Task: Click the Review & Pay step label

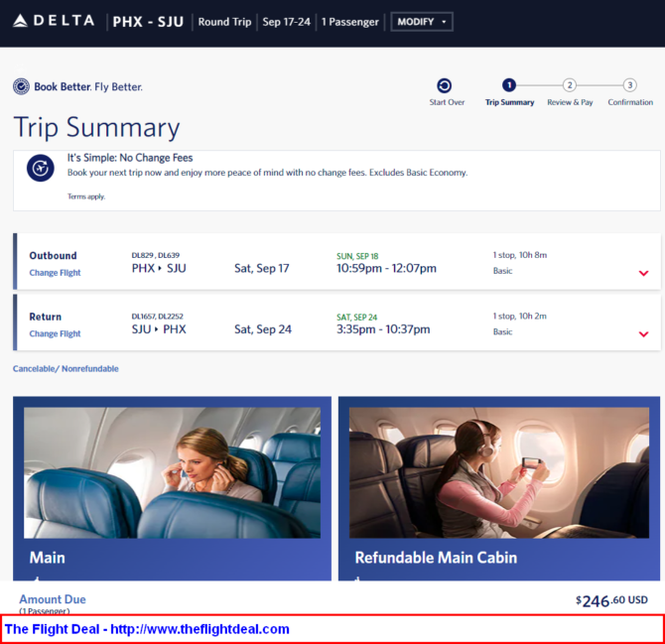Action: [x=570, y=102]
